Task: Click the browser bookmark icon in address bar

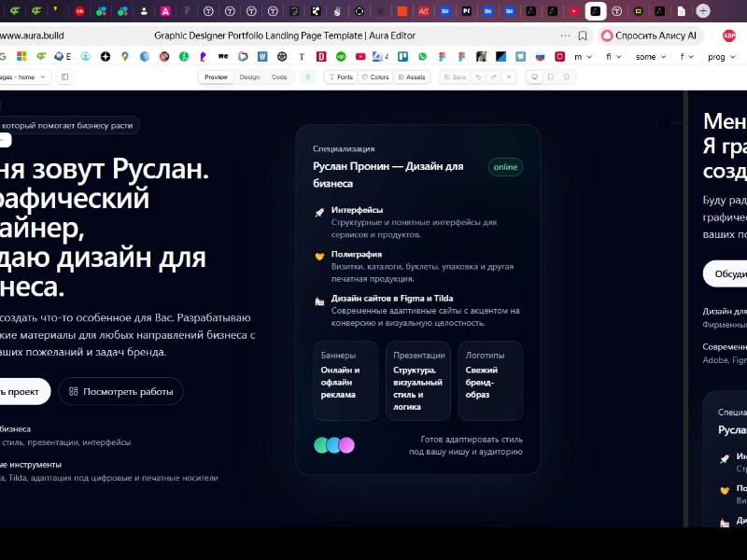Action: point(583,35)
